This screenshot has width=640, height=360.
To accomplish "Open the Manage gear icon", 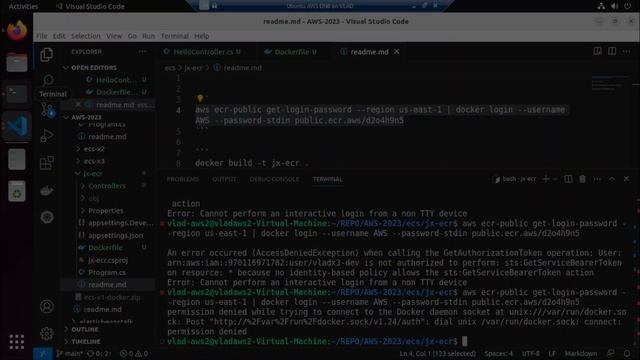I will point(47,333).
